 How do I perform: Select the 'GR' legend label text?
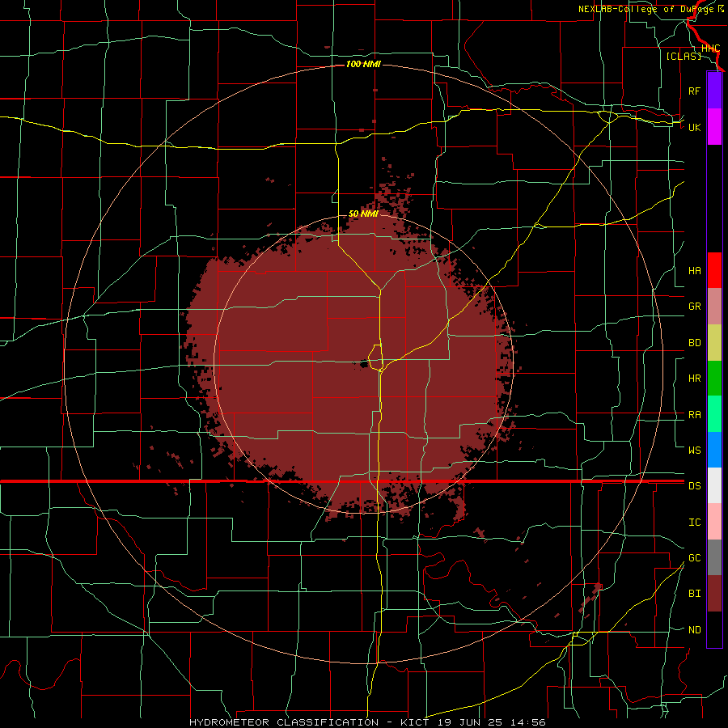(694, 306)
